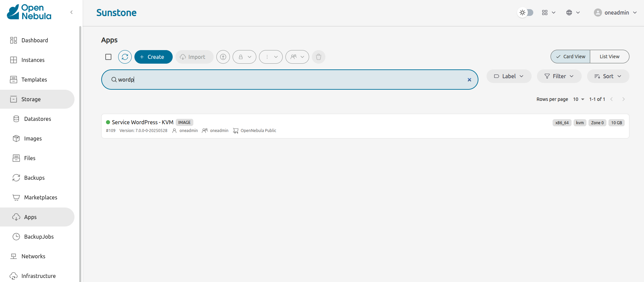Image resolution: width=644 pixels, height=282 pixels.
Task: Click the Zone 0 tag
Action: 597,123
